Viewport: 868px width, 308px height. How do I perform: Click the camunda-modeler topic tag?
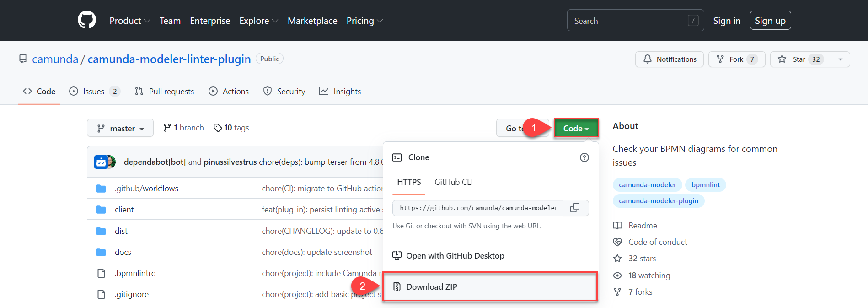tap(647, 185)
